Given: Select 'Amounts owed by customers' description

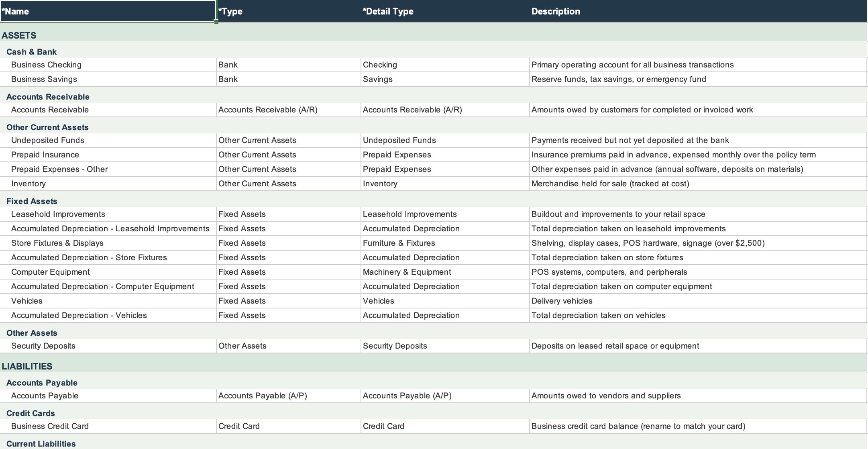Looking at the screenshot, I should (699, 110).
